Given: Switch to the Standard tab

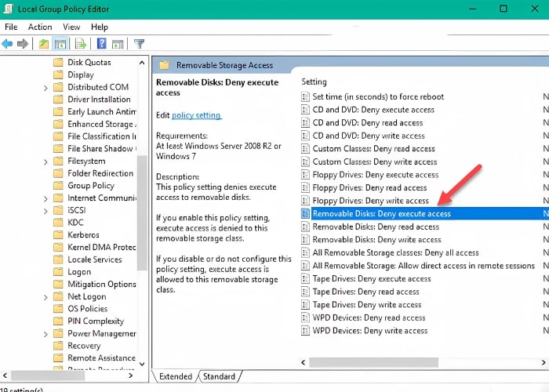Looking at the screenshot, I should coord(219,376).
